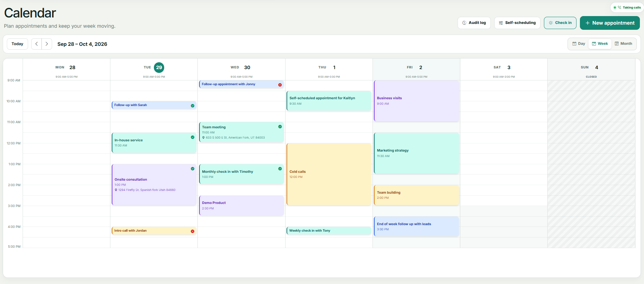Go to the previous week with the left chevron

(37, 44)
